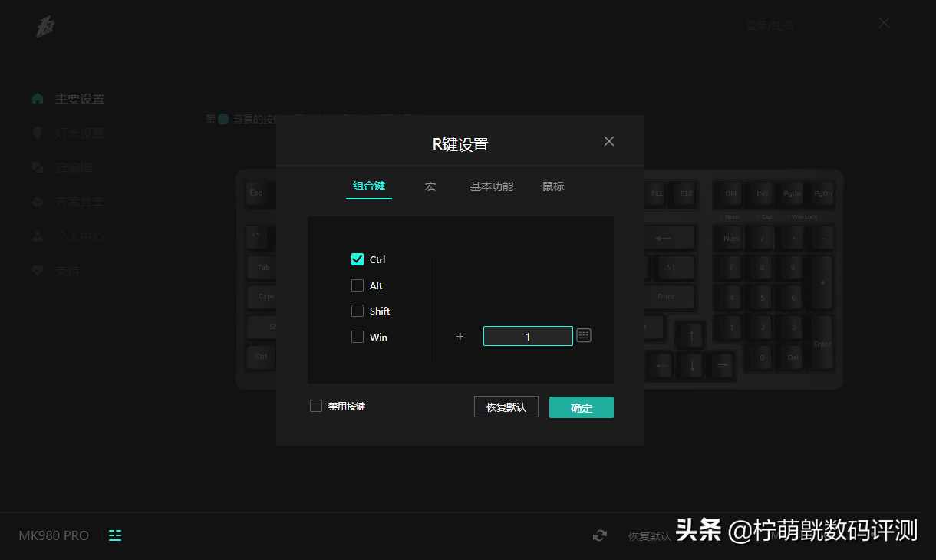Check the 禁用按键 checkbox
The height and width of the screenshot is (560, 936).
click(x=316, y=406)
